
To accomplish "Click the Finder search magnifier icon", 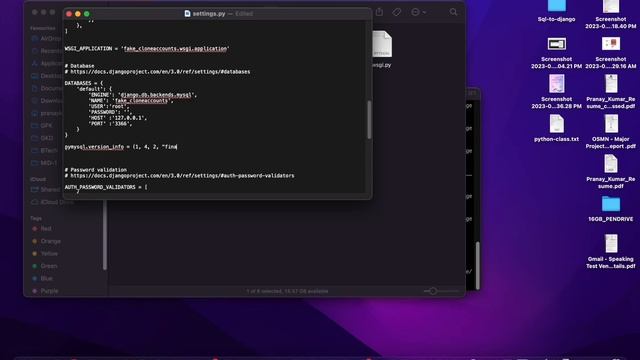I will (453, 12).
